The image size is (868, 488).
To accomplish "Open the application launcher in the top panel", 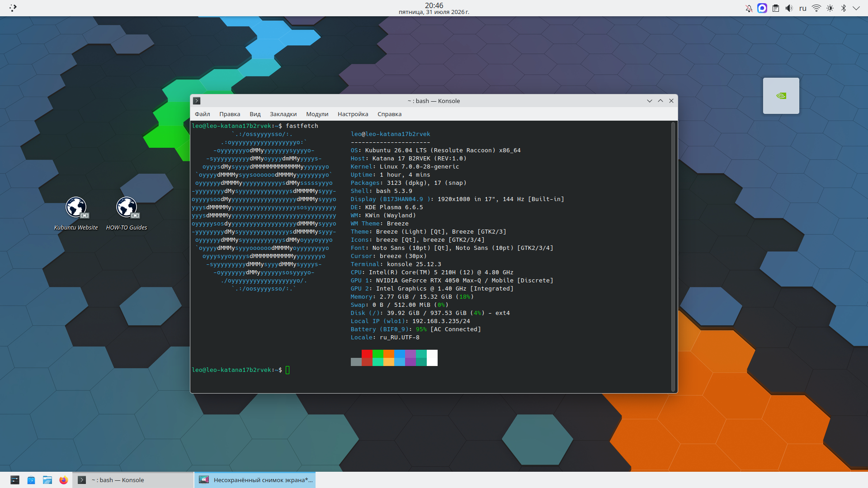I will (x=13, y=8).
